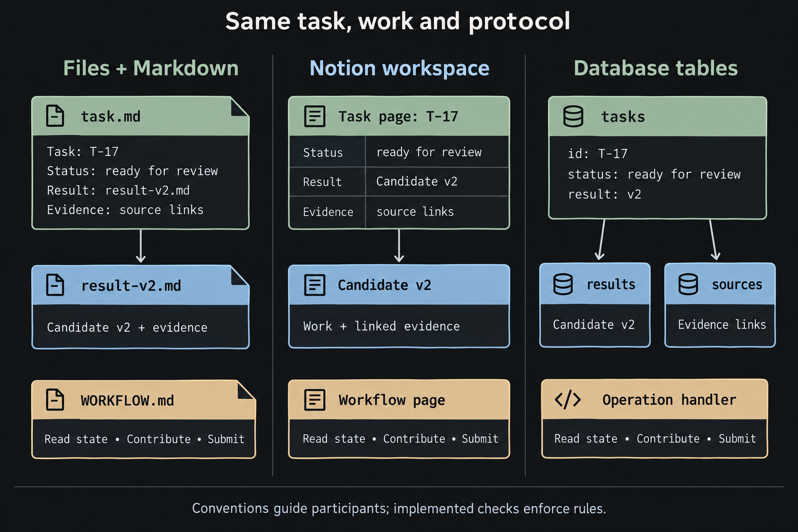Screen dimensions: 798x532
Task: Click the database icon beside tasks
Action: click(x=574, y=116)
